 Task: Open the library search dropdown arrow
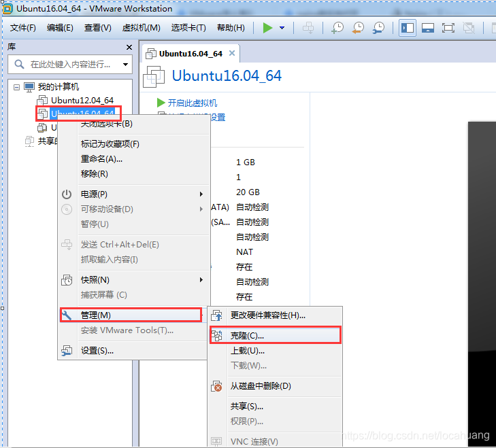126,65
